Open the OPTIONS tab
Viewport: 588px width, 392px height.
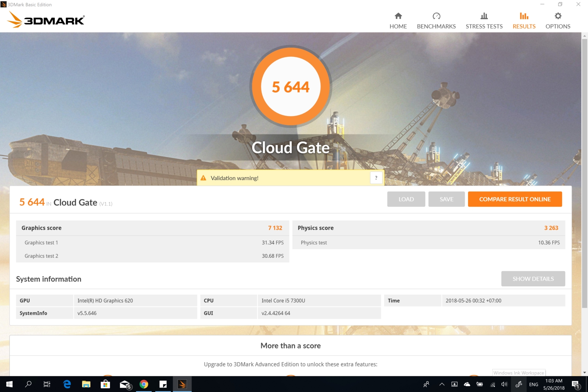pyautogui.click(x=558, y=21)
